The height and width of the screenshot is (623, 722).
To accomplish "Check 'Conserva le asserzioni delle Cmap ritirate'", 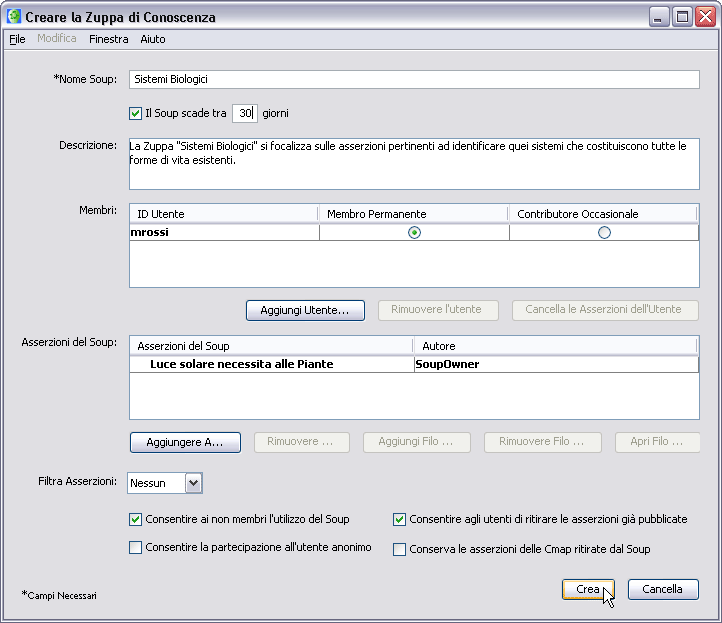I will pyautogui.click(x=400, y=549).
